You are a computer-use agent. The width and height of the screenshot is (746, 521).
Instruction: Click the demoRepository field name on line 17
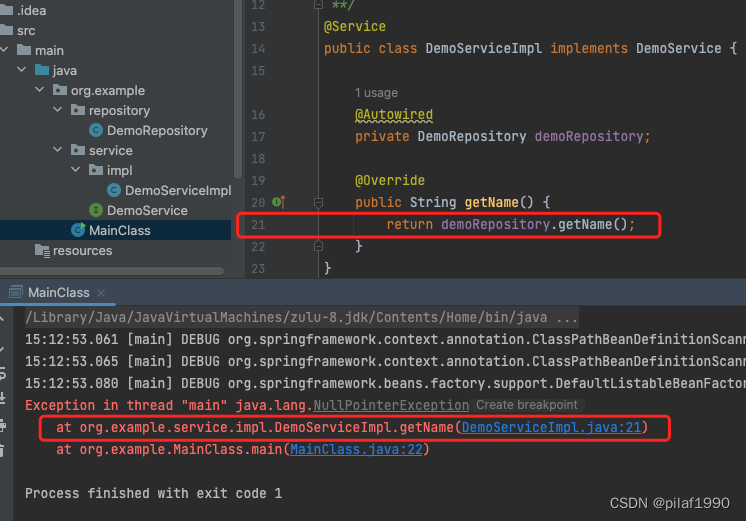[589, 137]
